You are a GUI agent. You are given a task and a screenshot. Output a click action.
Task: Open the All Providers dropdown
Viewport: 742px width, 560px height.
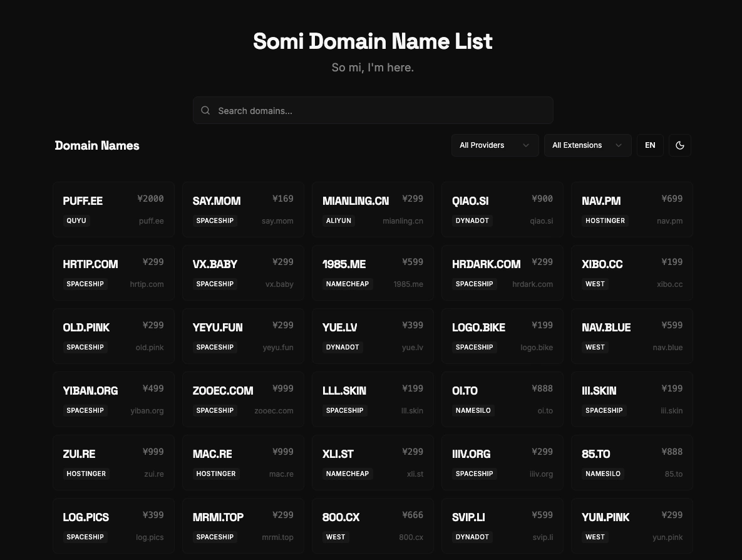[x=495, y=145]
